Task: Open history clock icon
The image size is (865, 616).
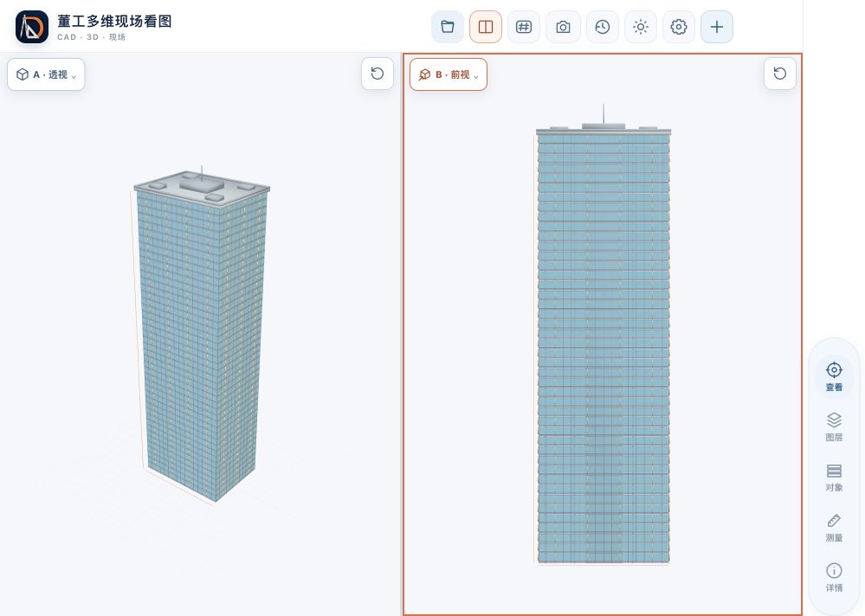Action: (x=603, y=27)
